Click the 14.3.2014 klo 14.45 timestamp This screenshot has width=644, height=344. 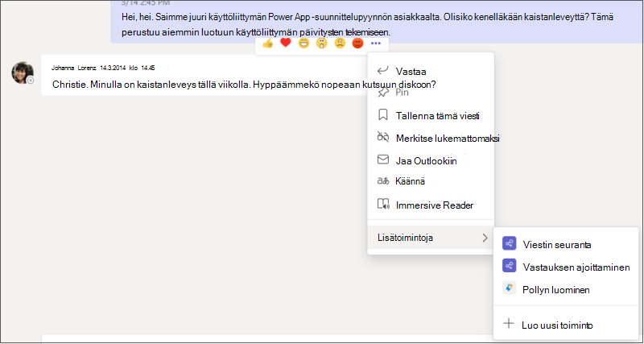pyautogui.click(x=127, y=68)
